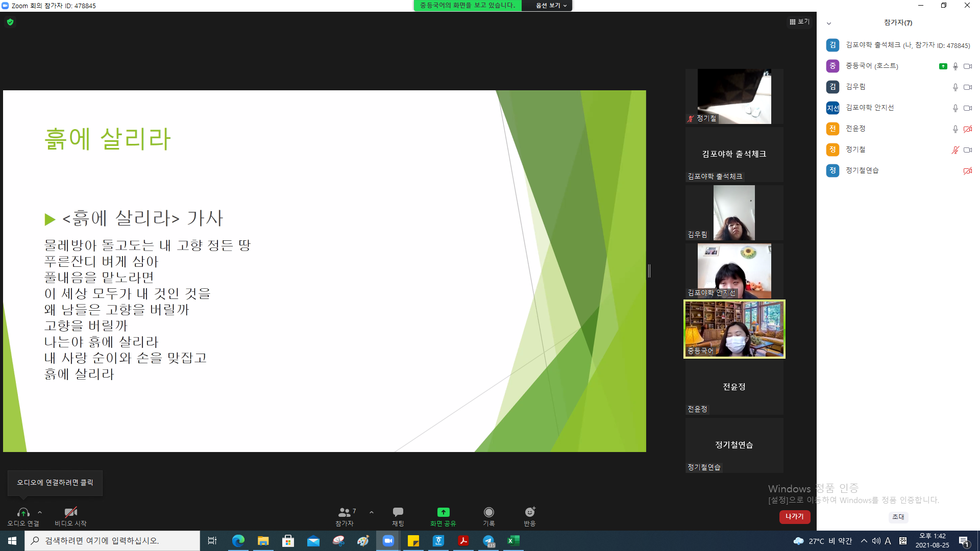The height and width of the screenshot is (551, 980).
Task: Click disabled camera icon for 전윤정
Action: (967, 129)
